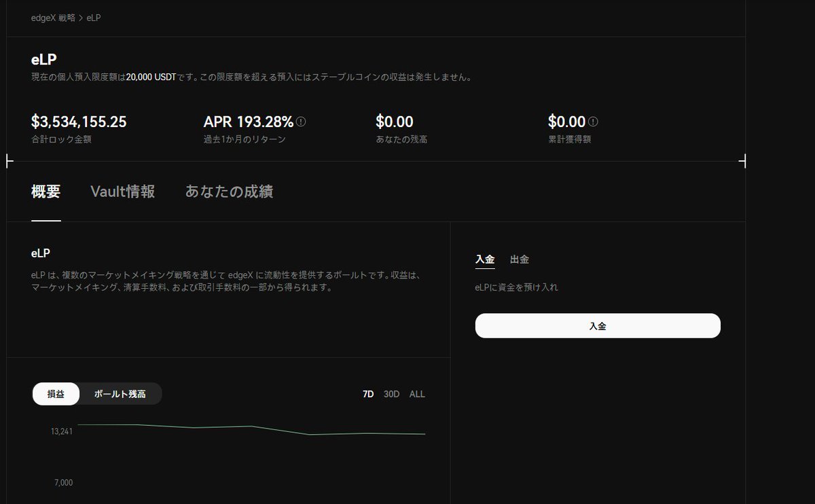This screenshot has height=504, width=815.
Task: Click the eLPに資金を預け入れ text
Action: tap(517, 287)
